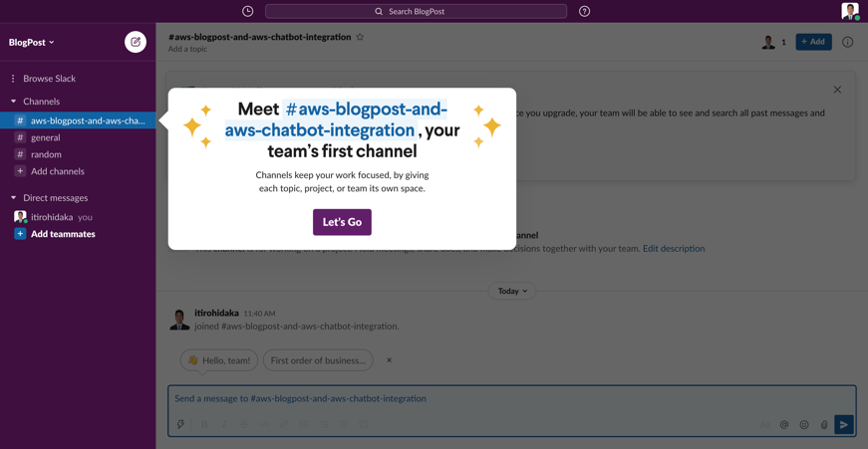Click the compose new message button

[136, 42]
